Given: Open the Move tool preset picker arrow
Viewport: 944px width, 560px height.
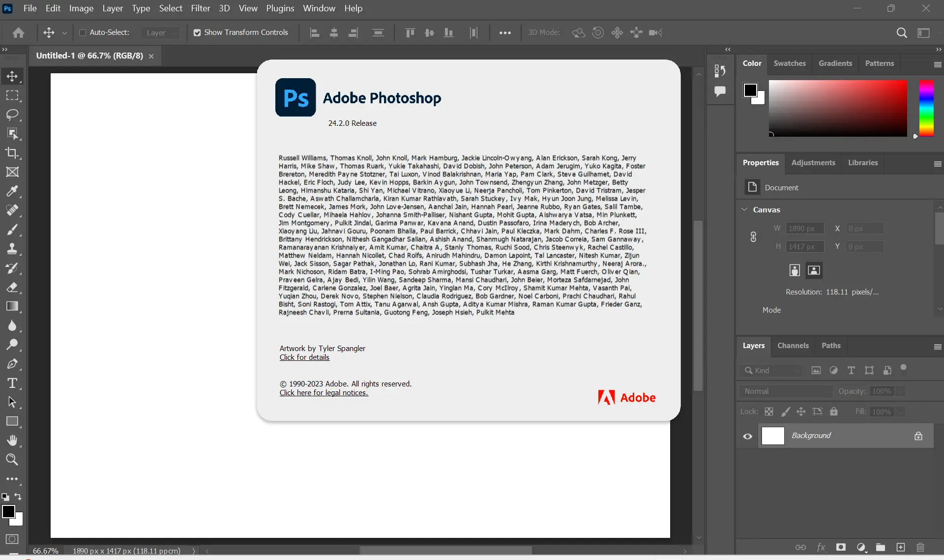Looking at the screenshot, I should tap(64, 33).
